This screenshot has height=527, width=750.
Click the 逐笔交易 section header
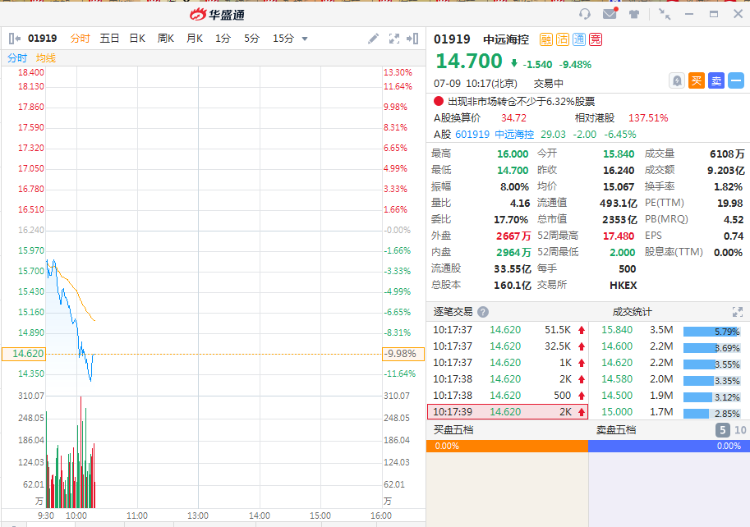(x=452, y=312)
